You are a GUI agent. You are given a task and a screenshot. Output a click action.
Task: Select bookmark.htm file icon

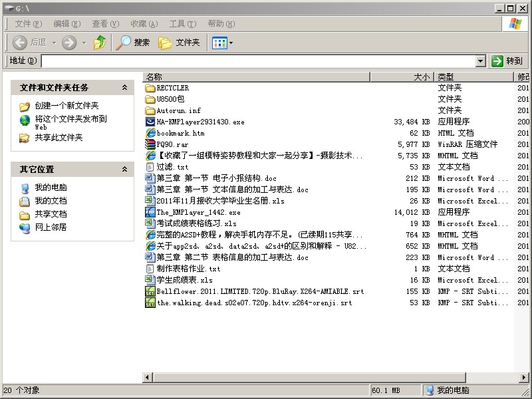point(150,133)
